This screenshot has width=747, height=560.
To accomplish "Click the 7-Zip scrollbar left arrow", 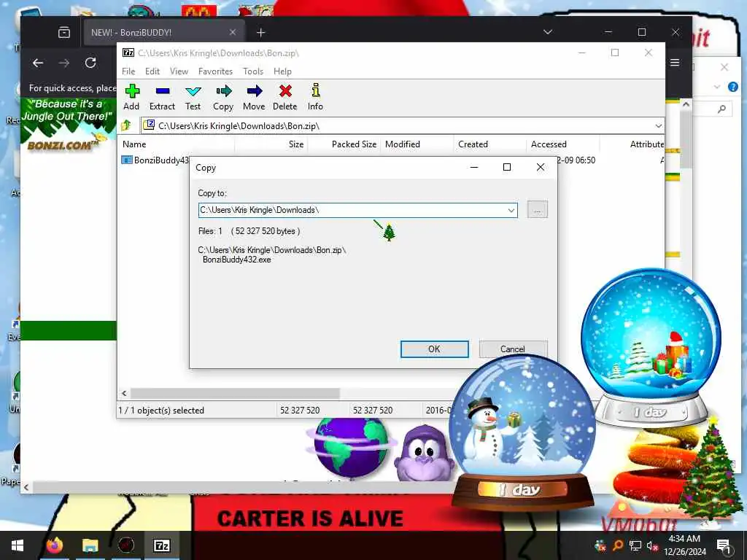I will (x=124, y=393).
